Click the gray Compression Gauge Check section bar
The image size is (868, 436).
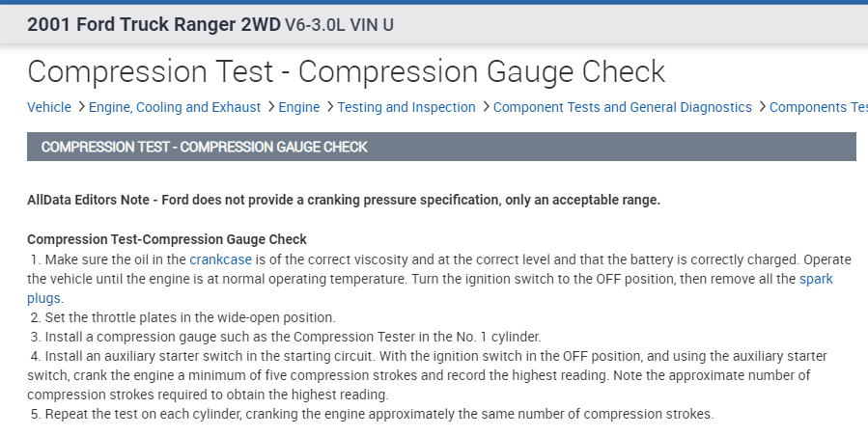coord(441,147)
